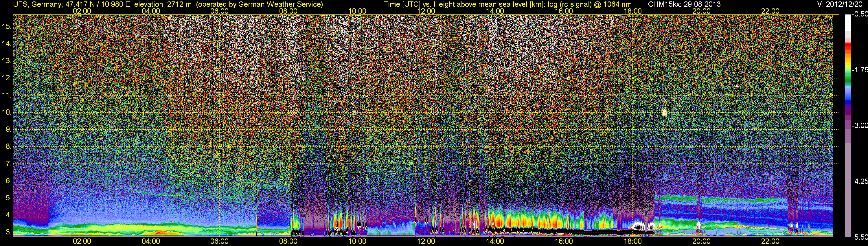Click the 14:00 label on the bottom time axis
868x246 pixels.
pos(495,241)
